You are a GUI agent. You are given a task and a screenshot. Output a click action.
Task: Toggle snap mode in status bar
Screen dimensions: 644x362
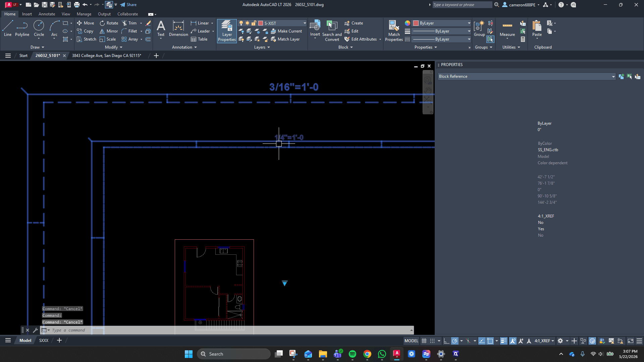coord(432,341)
